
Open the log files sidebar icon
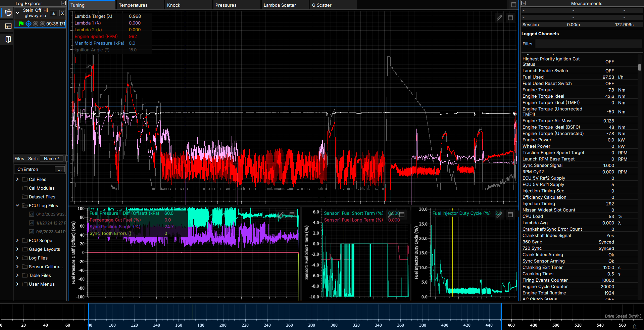pyautogui.click(x=8, y=13)
